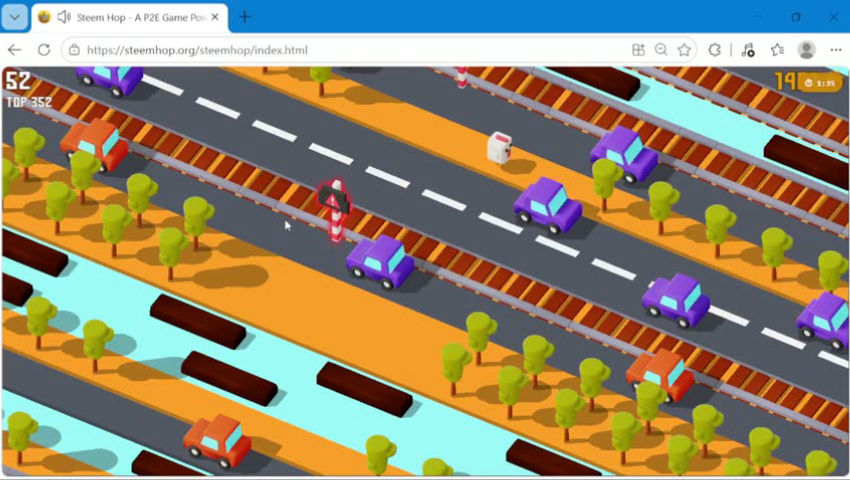Open the apps available icon in address bar
This screenshot has height=480, width=850.
(x=638, y=50)
